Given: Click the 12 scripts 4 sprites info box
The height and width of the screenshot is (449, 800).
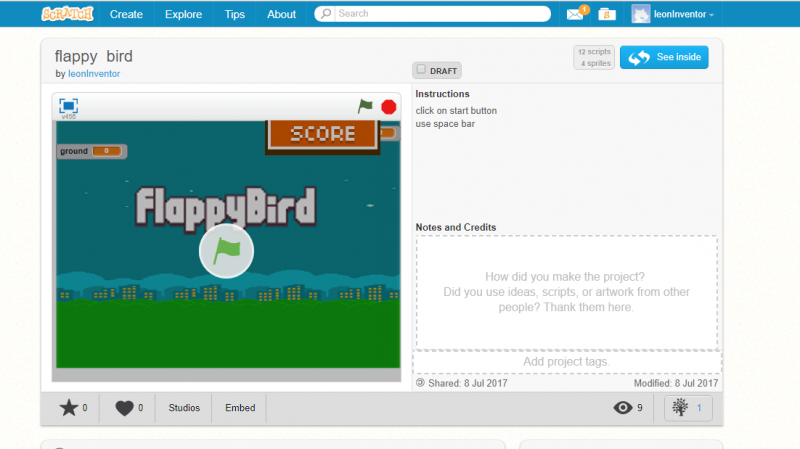Looking at the screenshot, I should [x=594, y=57].
